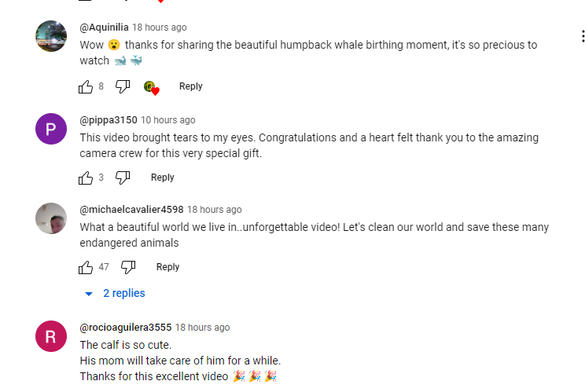Viewport: 585px width, 392px height.
Task: Like the comment by @pippa3150
Action: click(86, 178)
